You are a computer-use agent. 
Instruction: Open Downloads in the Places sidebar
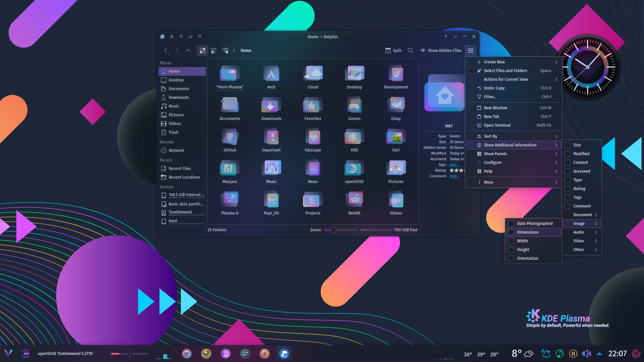click(182, 98)
